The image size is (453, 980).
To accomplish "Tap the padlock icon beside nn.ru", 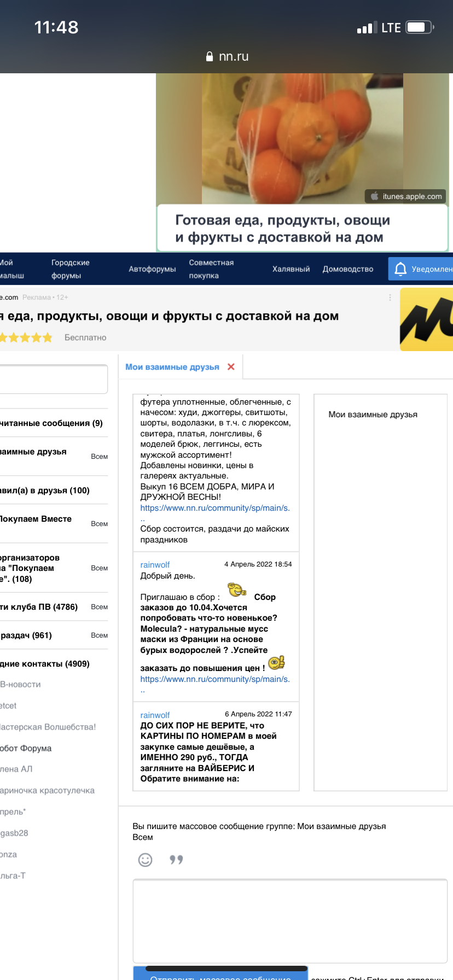I will (209, 57).
